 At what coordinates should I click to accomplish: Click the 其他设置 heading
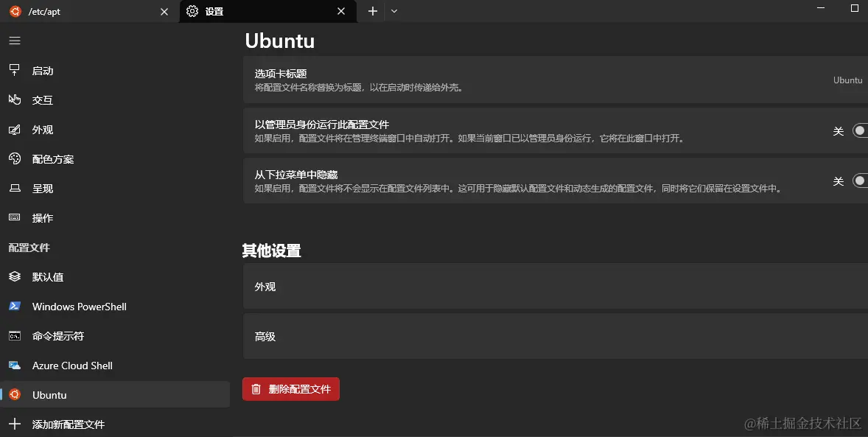271,251
